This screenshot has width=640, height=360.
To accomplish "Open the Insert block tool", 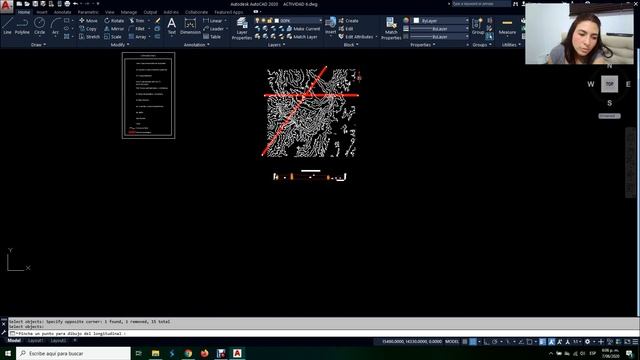I will (x=331, y=26).
